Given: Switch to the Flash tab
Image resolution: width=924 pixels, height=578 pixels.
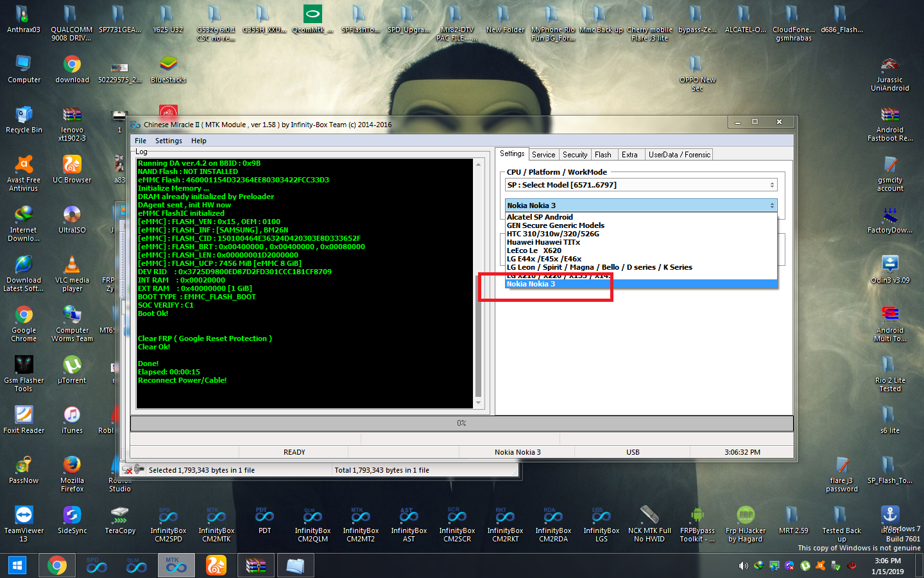Looking at the screenshot, I should point(603,155).
